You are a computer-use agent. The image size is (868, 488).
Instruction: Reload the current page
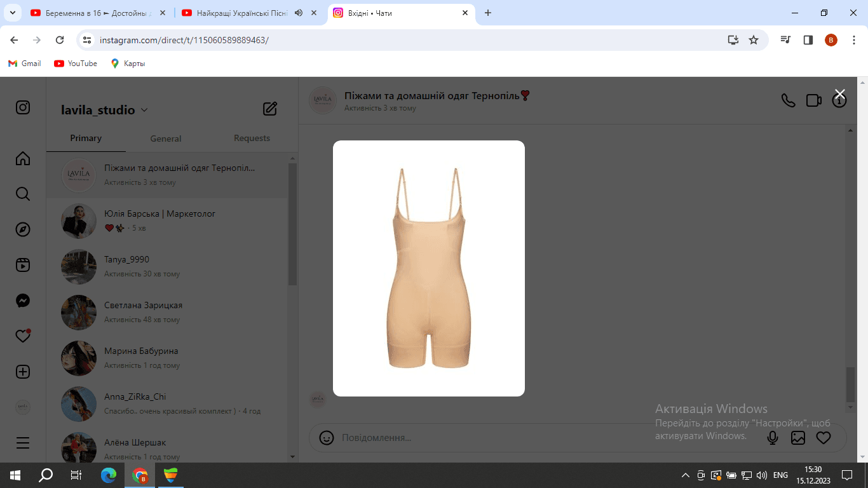click(x=60, y=40)
